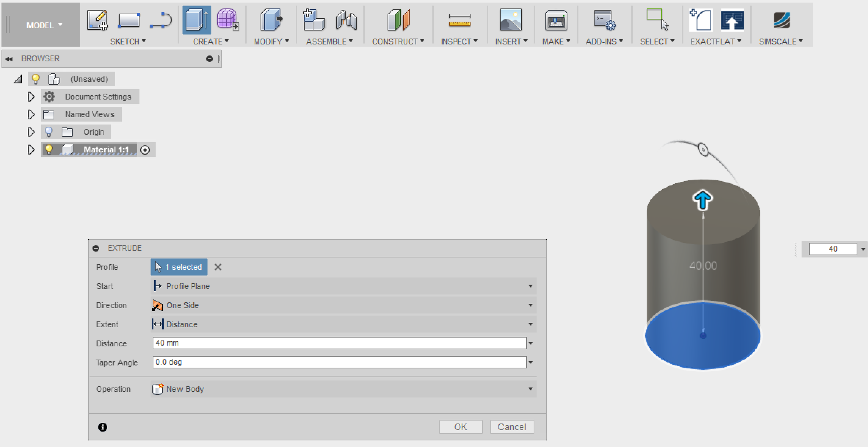Activate the Material 1:1 radio control
The height and width of the screenshot is (447, 868).
coord(145,149)
